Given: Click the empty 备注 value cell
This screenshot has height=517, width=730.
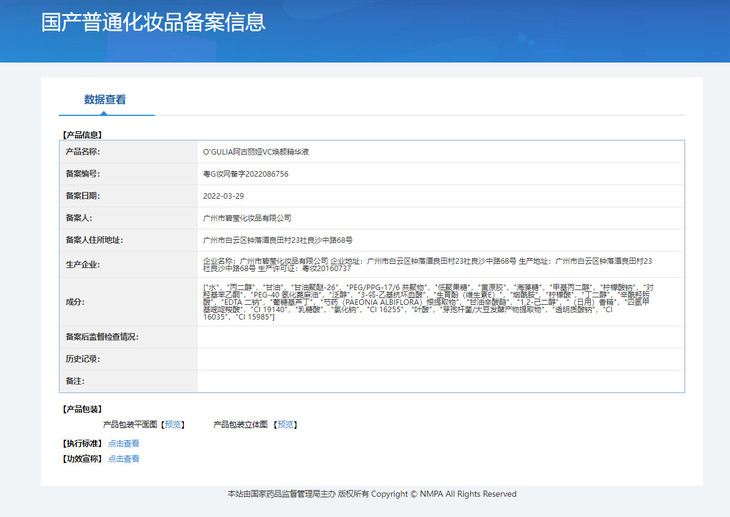Looking at the screenshot, I should (440, 381).
